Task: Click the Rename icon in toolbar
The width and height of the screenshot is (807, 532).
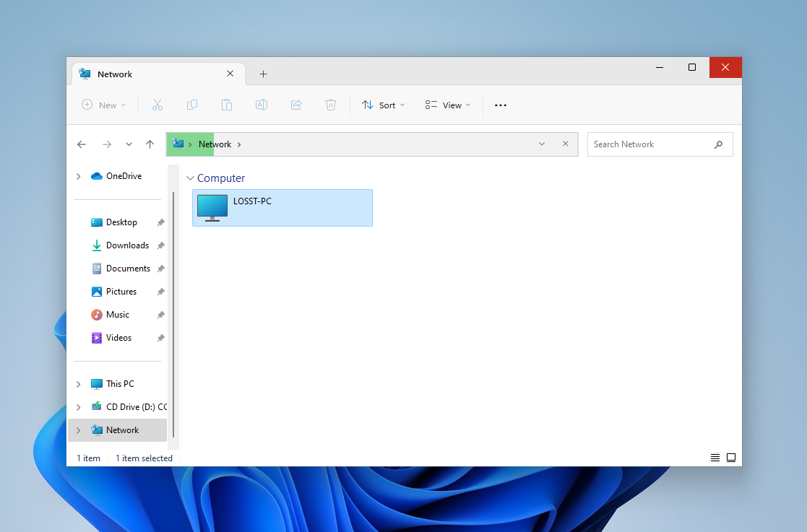Action: (x=262, y=105)
